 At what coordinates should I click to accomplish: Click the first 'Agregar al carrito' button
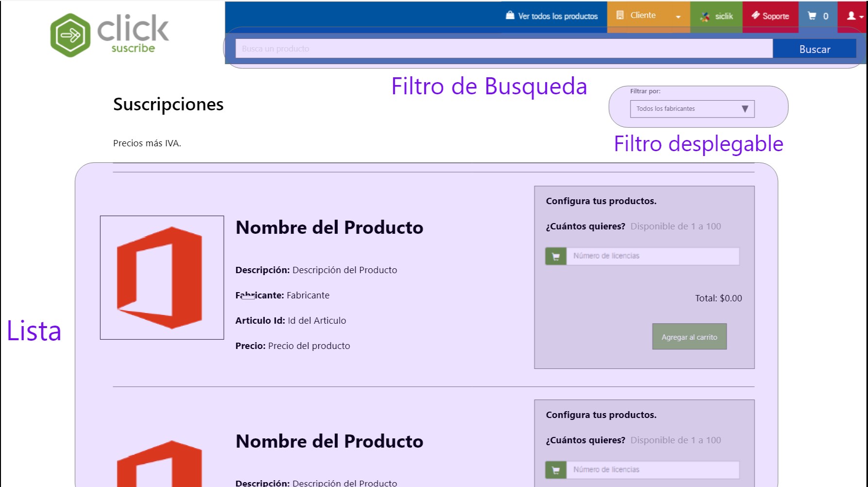pos(689,336)
